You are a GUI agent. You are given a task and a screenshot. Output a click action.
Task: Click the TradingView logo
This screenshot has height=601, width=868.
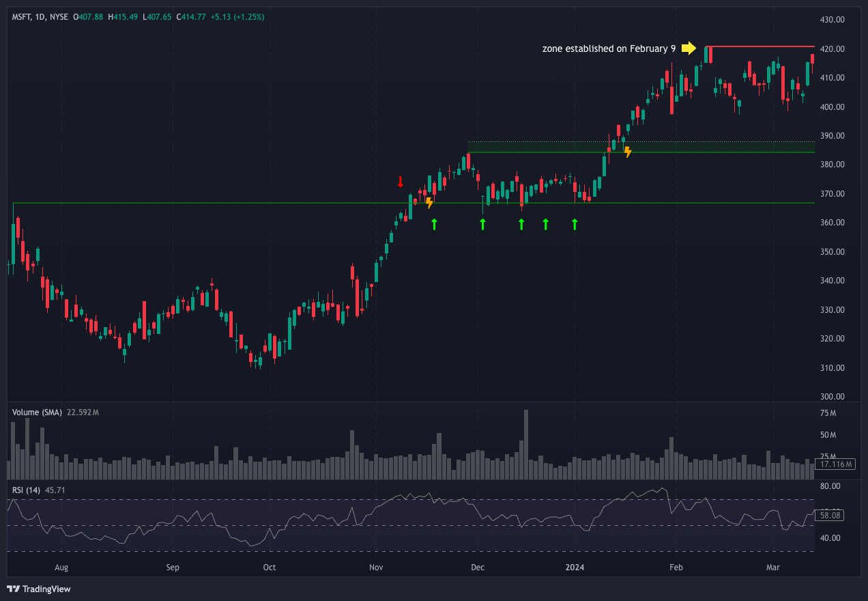tap(38, 589)
